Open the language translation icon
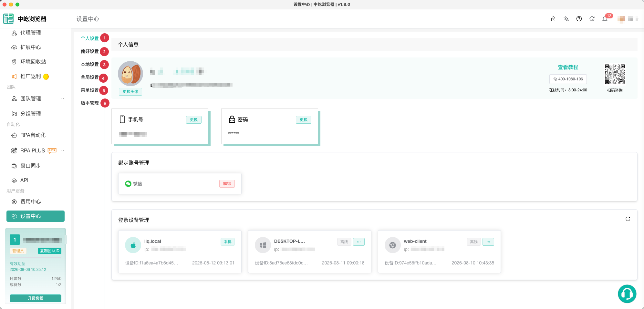 tap(566, 19)
